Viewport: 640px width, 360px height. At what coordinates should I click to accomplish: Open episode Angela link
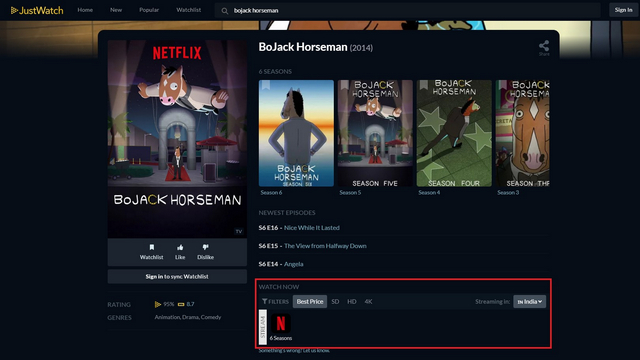[293, 264]
